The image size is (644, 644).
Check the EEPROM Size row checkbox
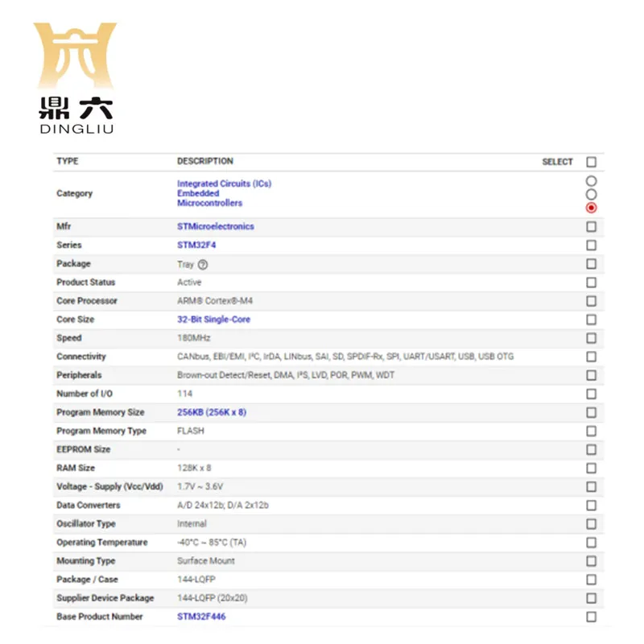(591, 450)
